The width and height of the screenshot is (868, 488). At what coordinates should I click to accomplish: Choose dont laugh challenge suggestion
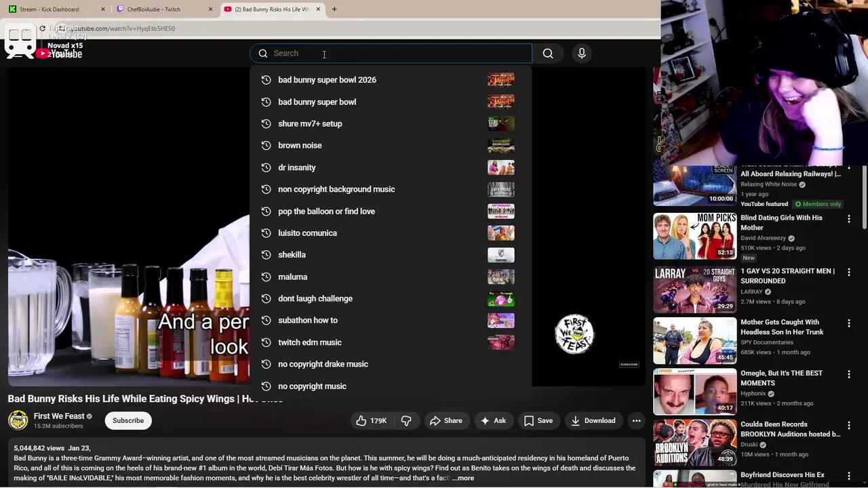click(x=391, y=298)
